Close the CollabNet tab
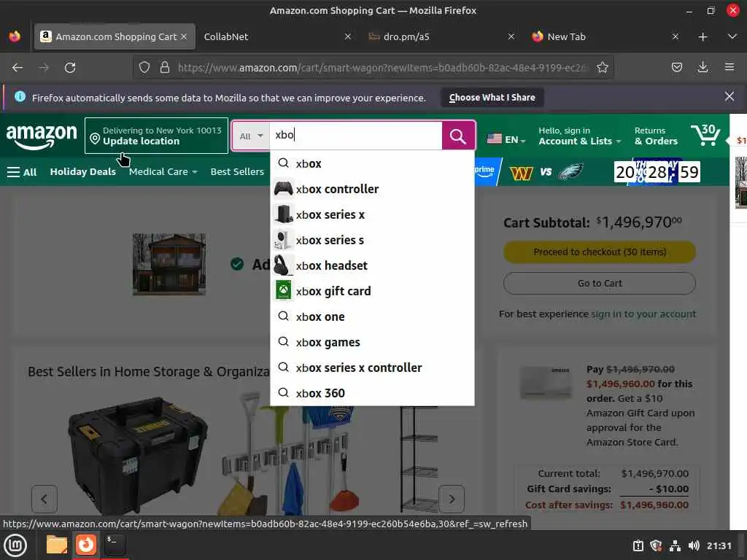Viewport: 747px width, 560px height. pos(348,36)
